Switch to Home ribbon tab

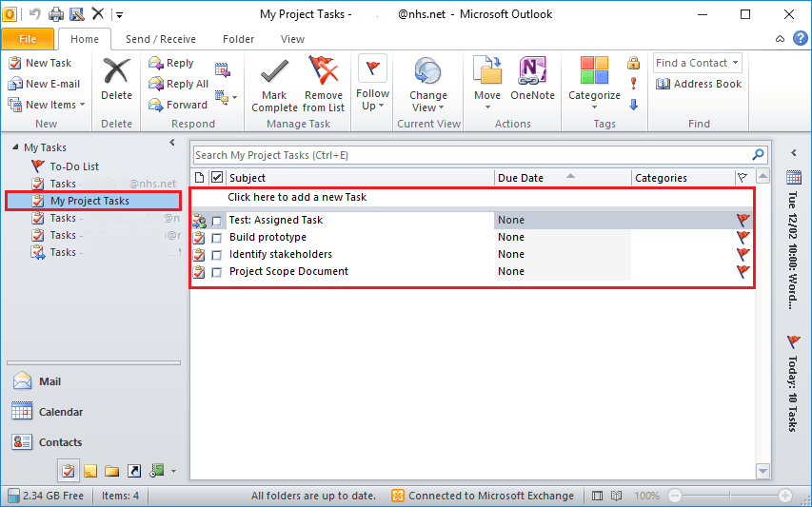click(85, 39)
